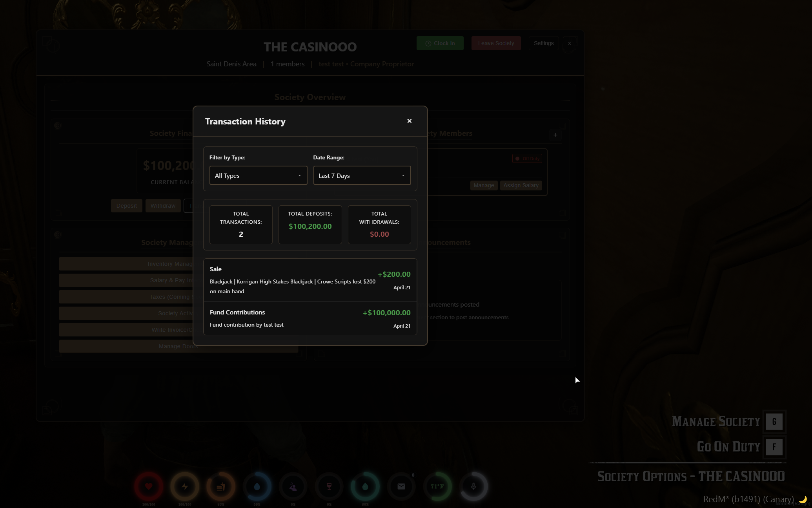
Task: Click the Saint Denis Area text
Action: pos(231,64)
